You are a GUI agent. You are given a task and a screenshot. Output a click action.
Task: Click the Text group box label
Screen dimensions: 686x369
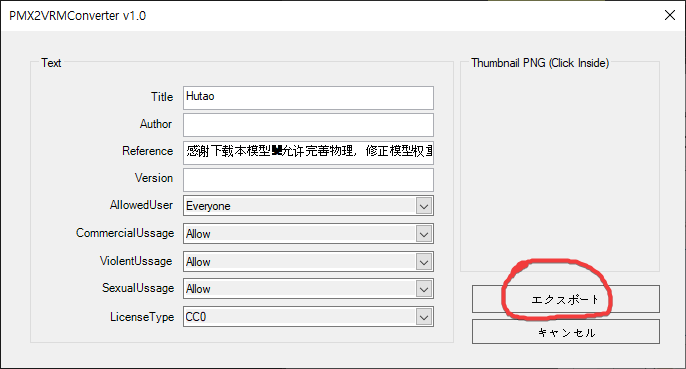pyautogui.click(x=51, y=63)
